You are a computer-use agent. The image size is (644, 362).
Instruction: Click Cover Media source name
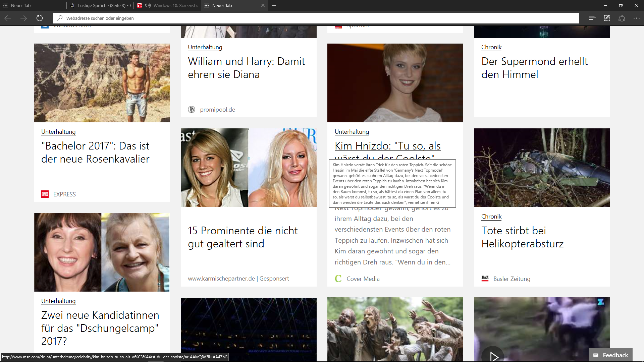tap(363, 279)
